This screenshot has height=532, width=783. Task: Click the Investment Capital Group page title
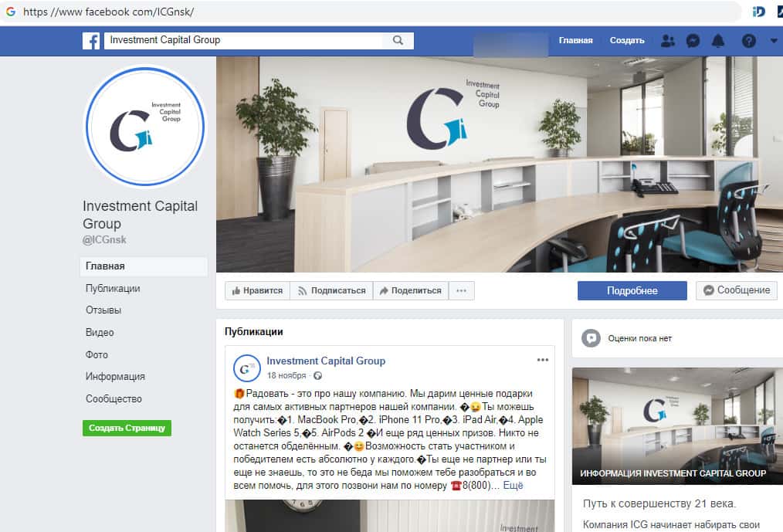pos(141,215)
